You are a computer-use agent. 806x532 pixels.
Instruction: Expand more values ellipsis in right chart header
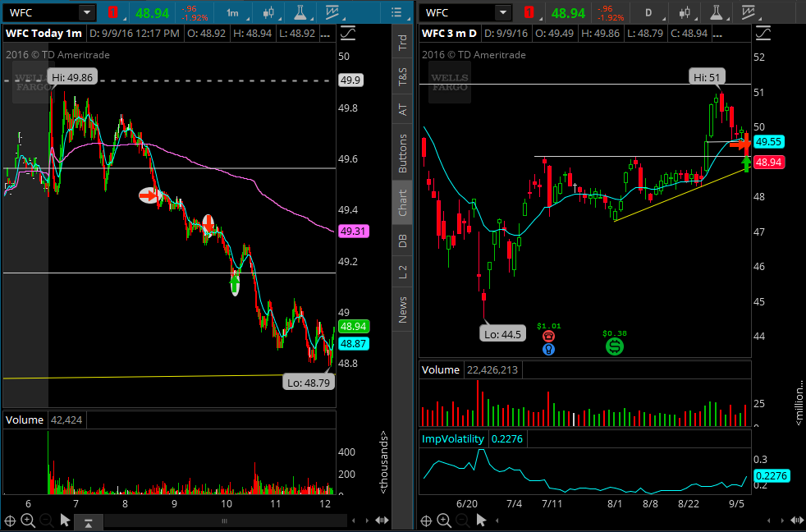[x=717, y=34]
